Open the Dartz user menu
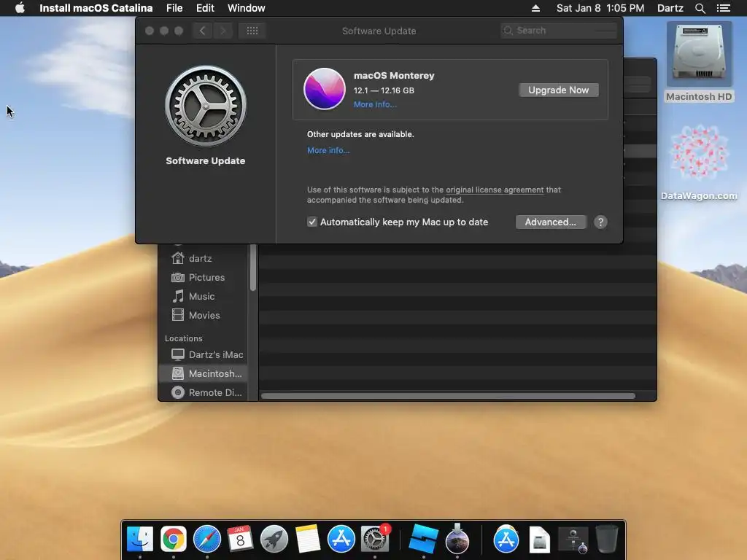Image resolution: width=747 pixels, height=560 pixels. click(x=670, y=8)
